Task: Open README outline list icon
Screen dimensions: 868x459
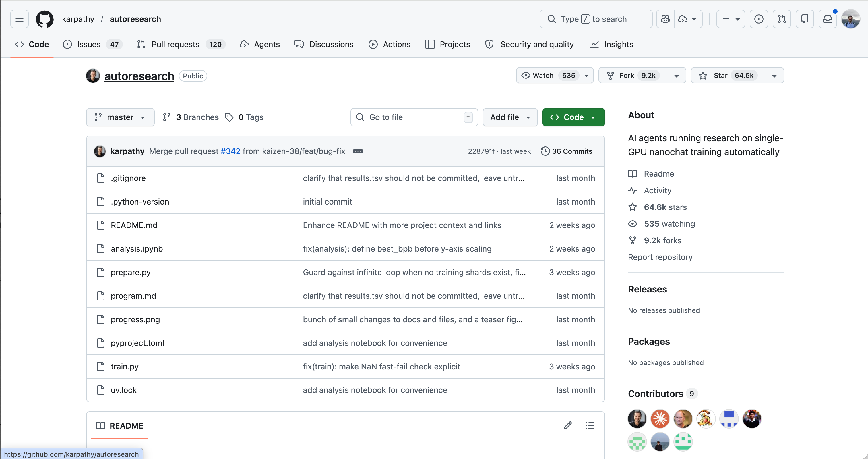Action: (x=590, y=425)
